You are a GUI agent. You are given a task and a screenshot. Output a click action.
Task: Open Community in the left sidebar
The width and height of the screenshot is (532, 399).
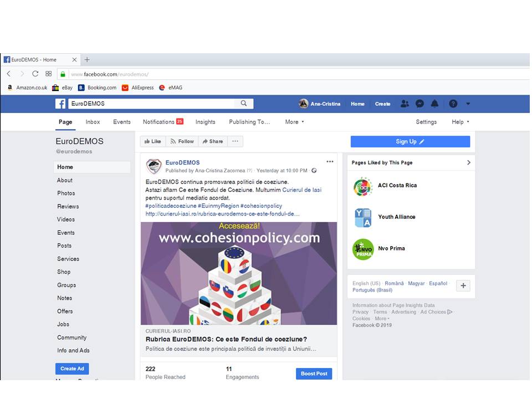[x=72, y=337]
